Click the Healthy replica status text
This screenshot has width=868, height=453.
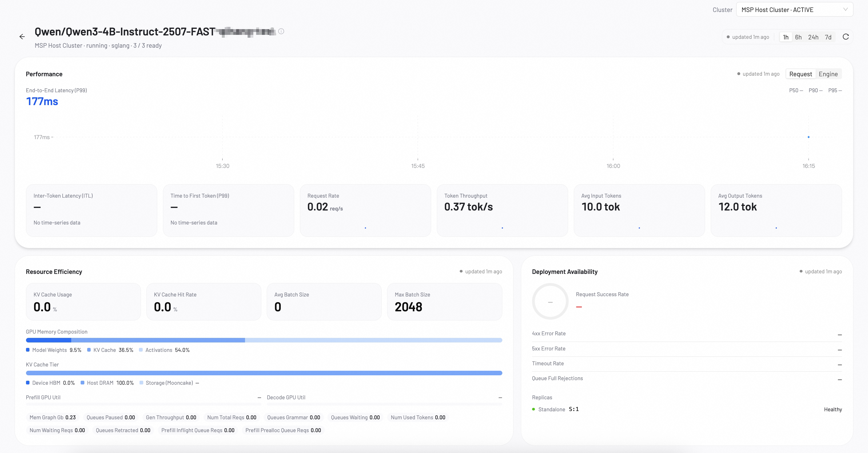point(833,409)
